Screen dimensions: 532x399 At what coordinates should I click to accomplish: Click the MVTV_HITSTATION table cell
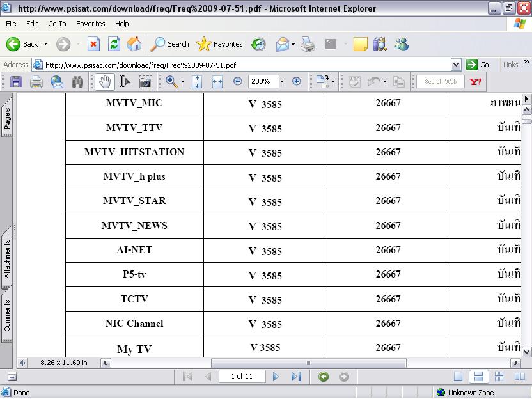[x=134, y=152]
